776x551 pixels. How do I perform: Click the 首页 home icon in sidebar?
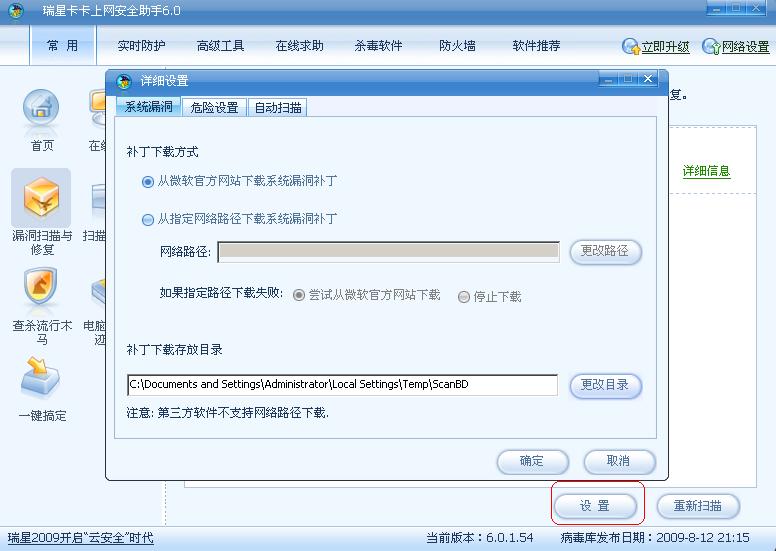(x=41, y=108)
